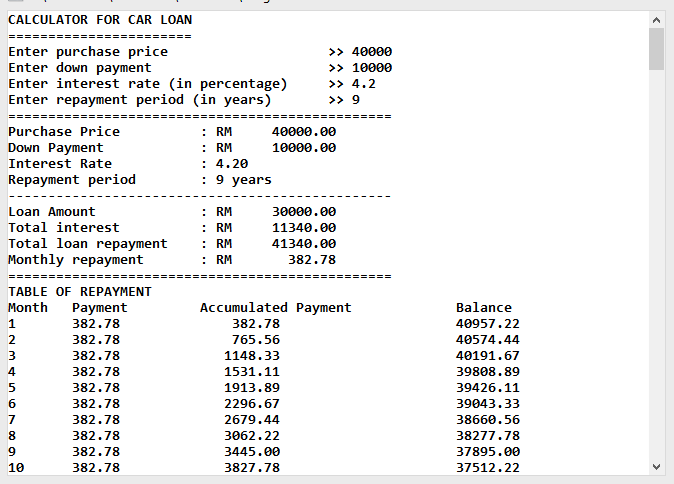Click the 'Total loan repayment' label
Image resolution: width=674 pixels, height=484 pixels.
88,244
